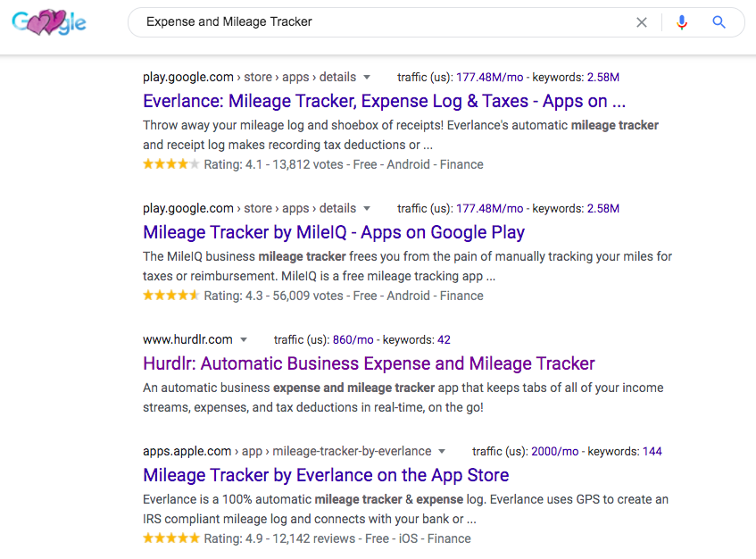Open Mileage Tracker by MileIQ - Apps on Google Play
Viewport: 756px width, 559px height.
pos(334,232)
